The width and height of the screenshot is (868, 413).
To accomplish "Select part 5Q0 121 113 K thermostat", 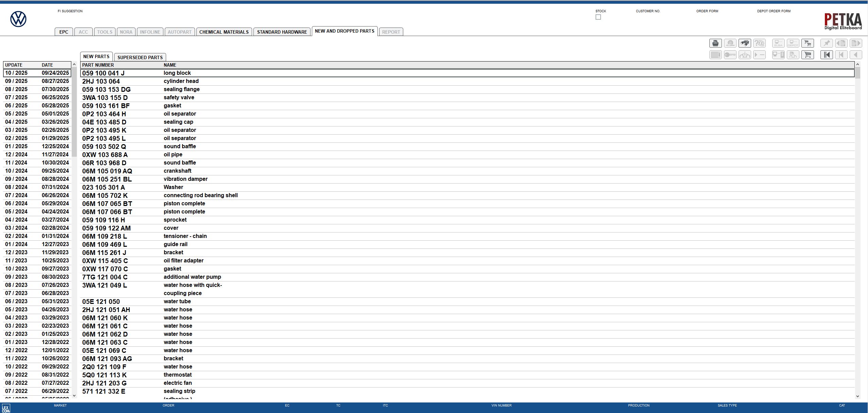I will click(x=467, y=375).
